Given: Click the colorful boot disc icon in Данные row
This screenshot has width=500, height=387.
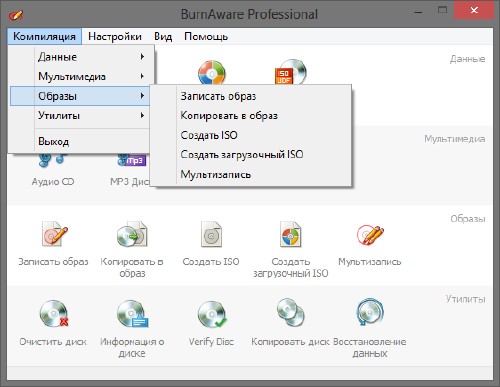Looking at the screenshot, I should 212,72.
